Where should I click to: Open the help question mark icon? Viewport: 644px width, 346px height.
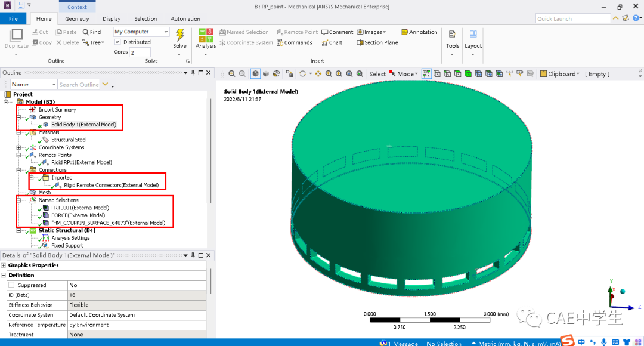[x=636, y=18]
